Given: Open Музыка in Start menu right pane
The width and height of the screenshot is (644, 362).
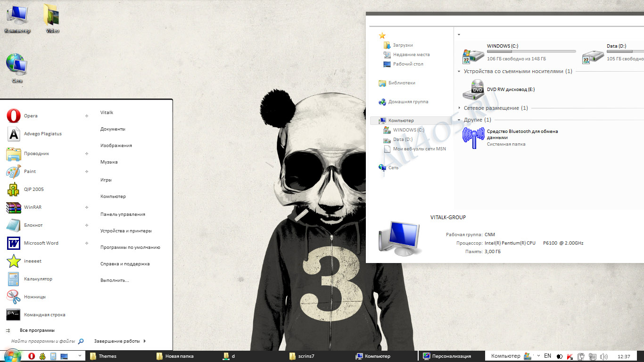Looking at the screenshot, I should [109, 162].
